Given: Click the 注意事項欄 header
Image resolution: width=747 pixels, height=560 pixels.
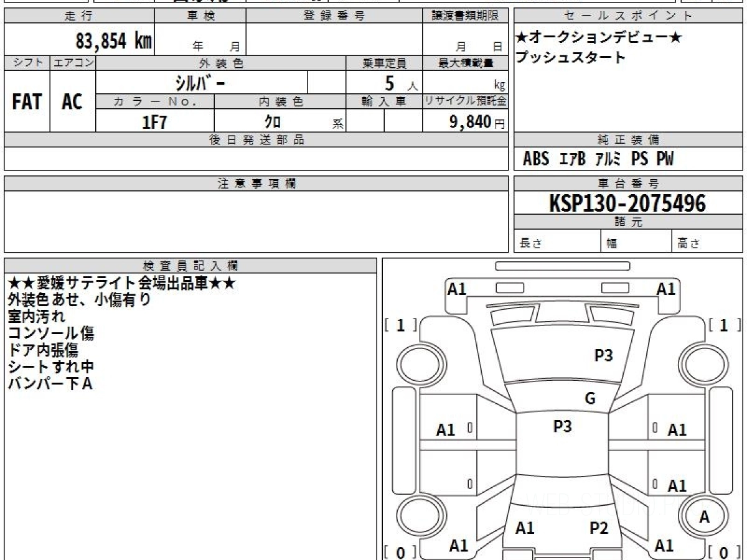Looking at the screenshot, I should [256, 184].
